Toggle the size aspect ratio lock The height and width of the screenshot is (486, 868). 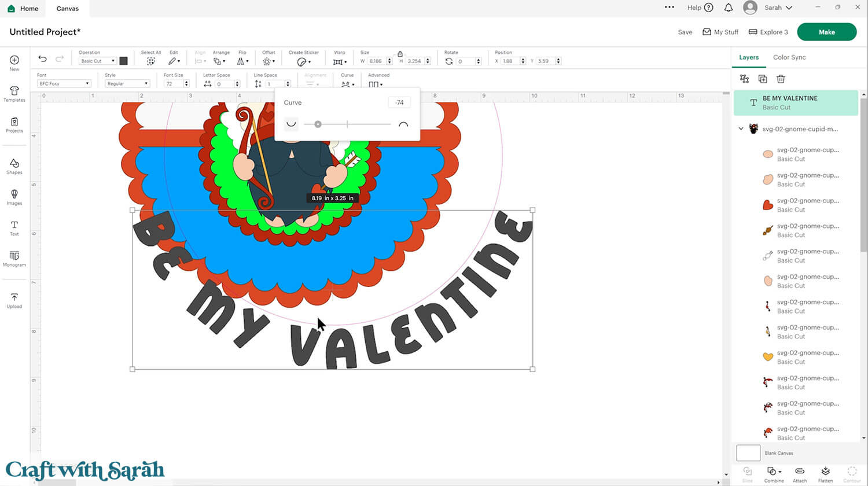coord(400,54)
